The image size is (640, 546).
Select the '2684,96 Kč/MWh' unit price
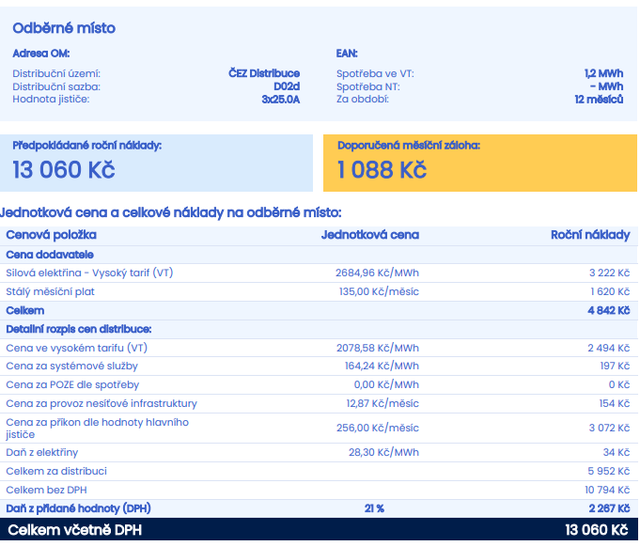[x=377, y=273]
